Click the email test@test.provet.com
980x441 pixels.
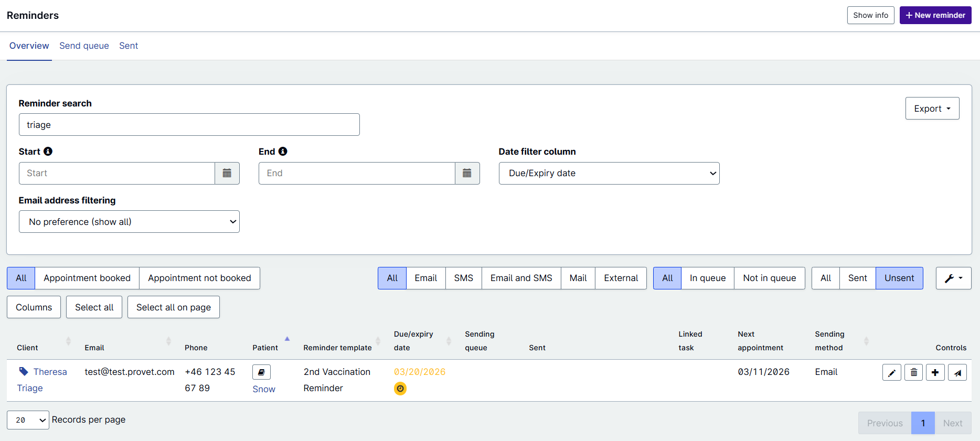130,372
